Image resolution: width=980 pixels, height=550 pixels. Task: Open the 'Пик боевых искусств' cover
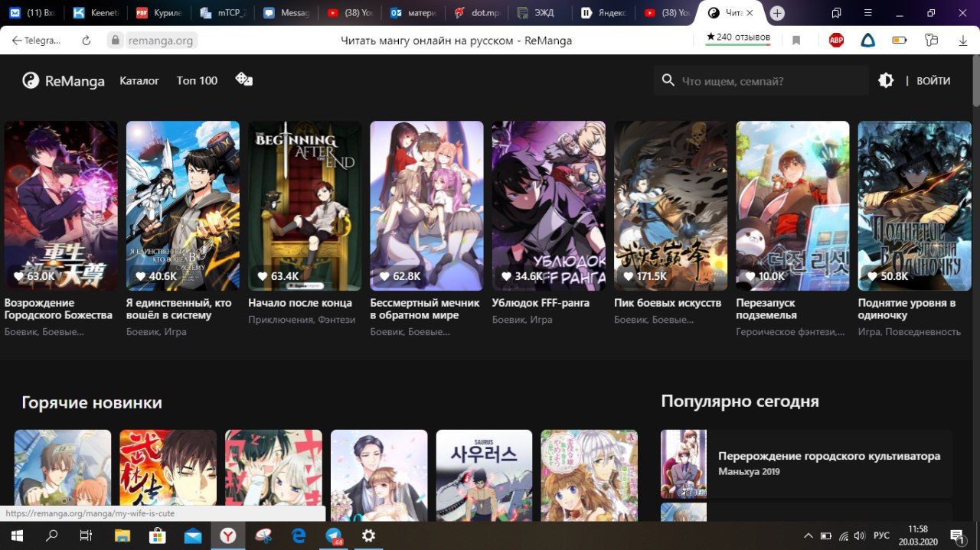[671, 206]
